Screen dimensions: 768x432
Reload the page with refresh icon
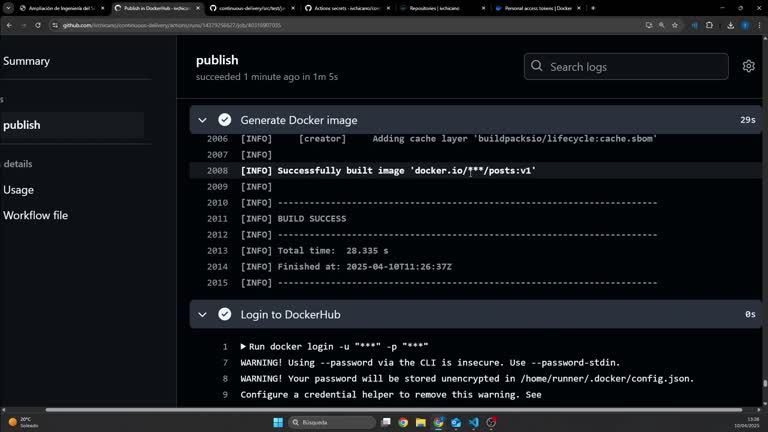(x=38, y=25)
